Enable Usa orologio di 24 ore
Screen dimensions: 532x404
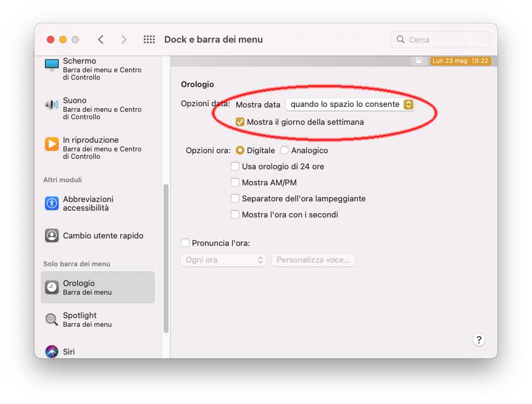click(x=235, y=166)
